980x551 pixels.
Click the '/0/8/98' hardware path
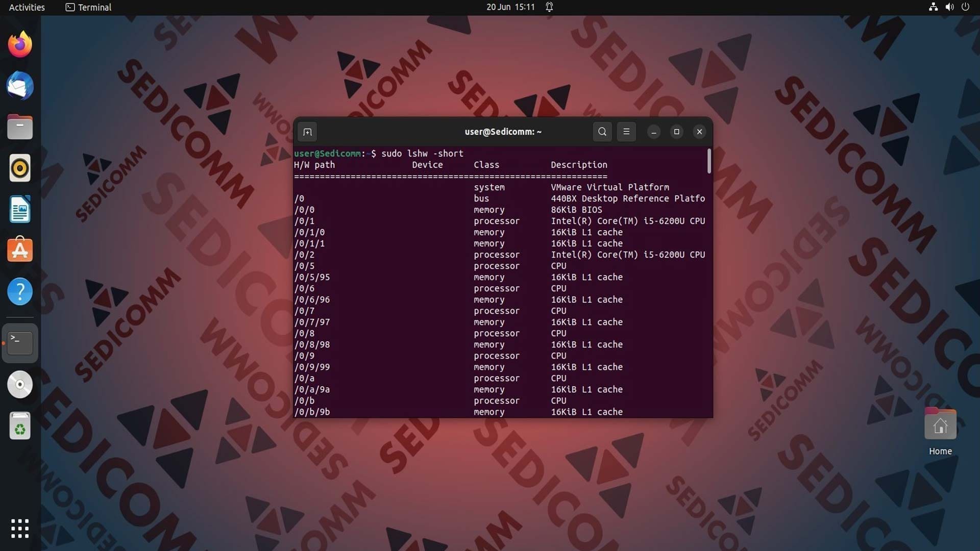312,344
